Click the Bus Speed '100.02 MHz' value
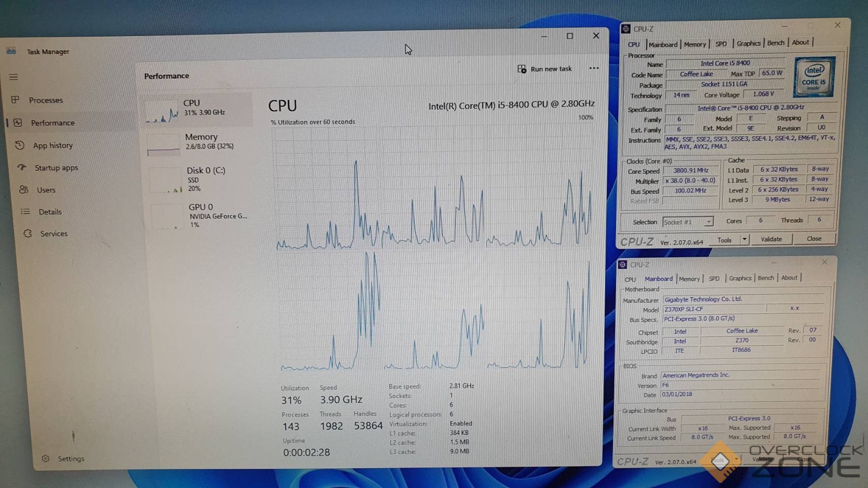 690,191
